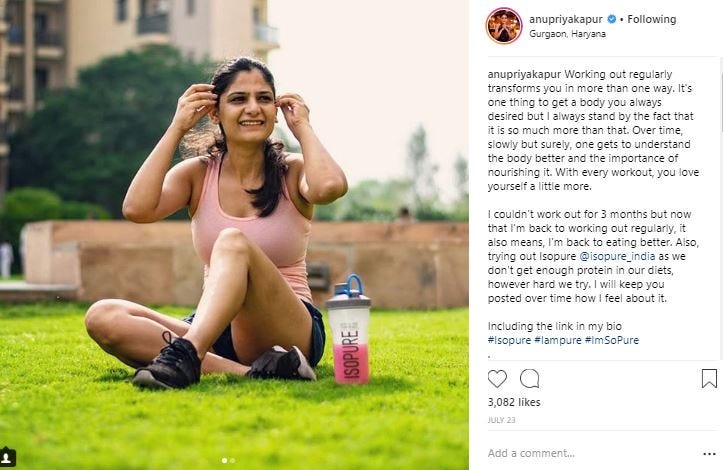View the 3,082 likes list
This screenshot has height=470, width=723.
tap(514, 402)
